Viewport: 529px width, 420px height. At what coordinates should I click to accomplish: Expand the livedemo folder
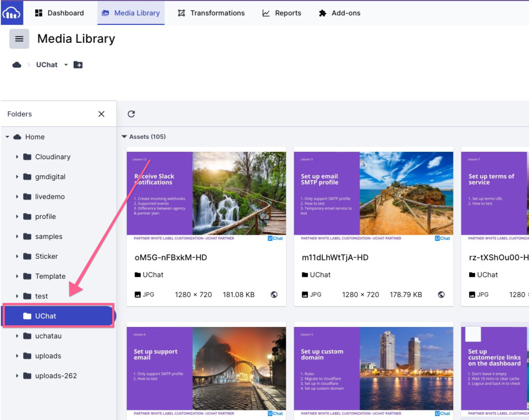[x=17, y=197]
